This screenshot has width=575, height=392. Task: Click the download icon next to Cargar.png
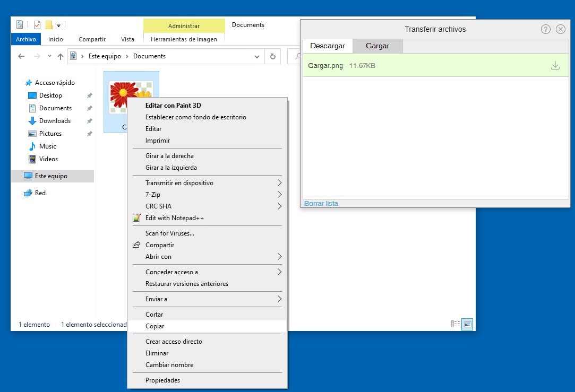point(555,66)
